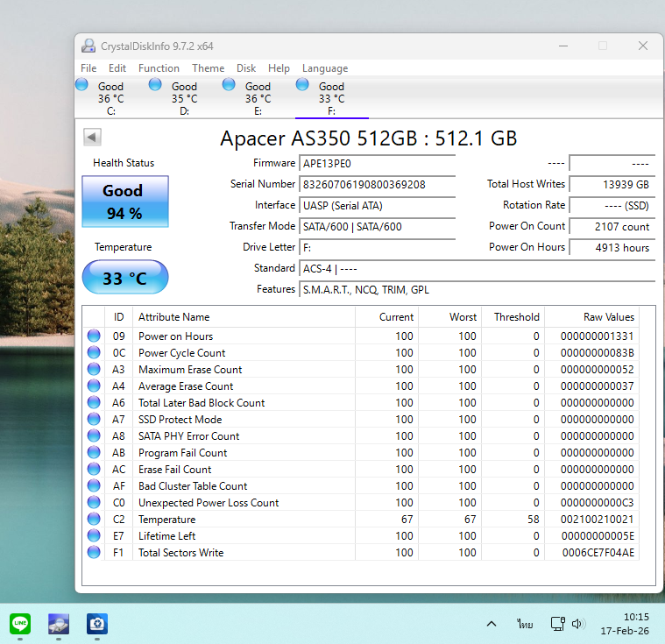Click the Serial Number field
This screenshot has width=665, height=644.
click(x=377, y=184)
